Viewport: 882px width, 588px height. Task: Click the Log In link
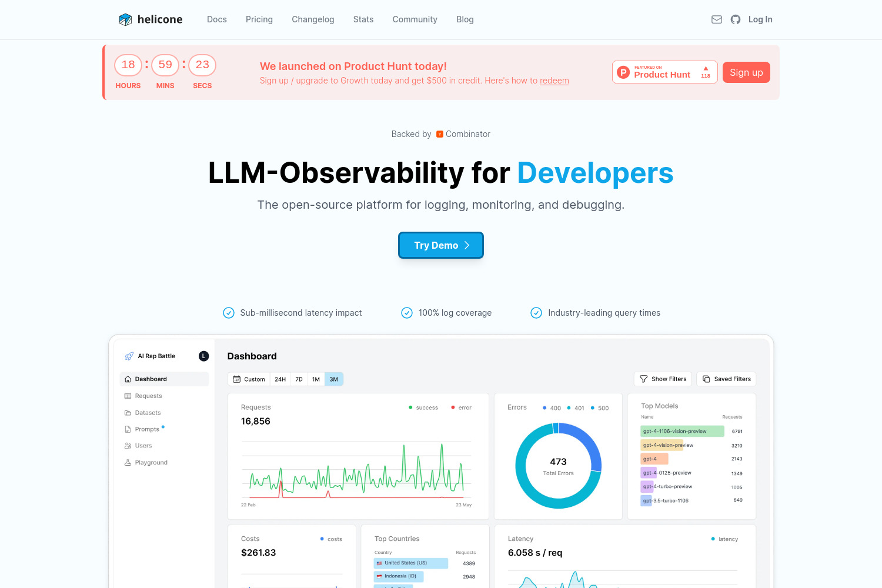click(760, 19)
